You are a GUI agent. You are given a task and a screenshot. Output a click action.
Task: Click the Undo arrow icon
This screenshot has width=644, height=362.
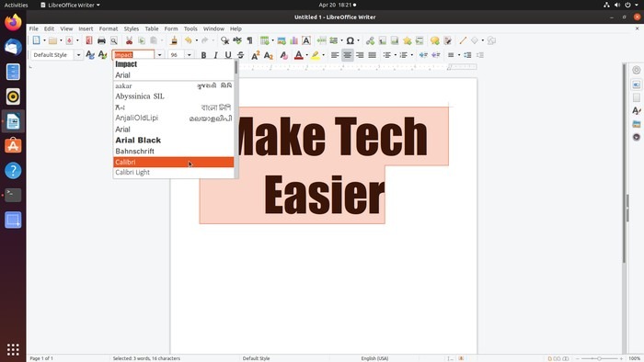click(188, 40)
